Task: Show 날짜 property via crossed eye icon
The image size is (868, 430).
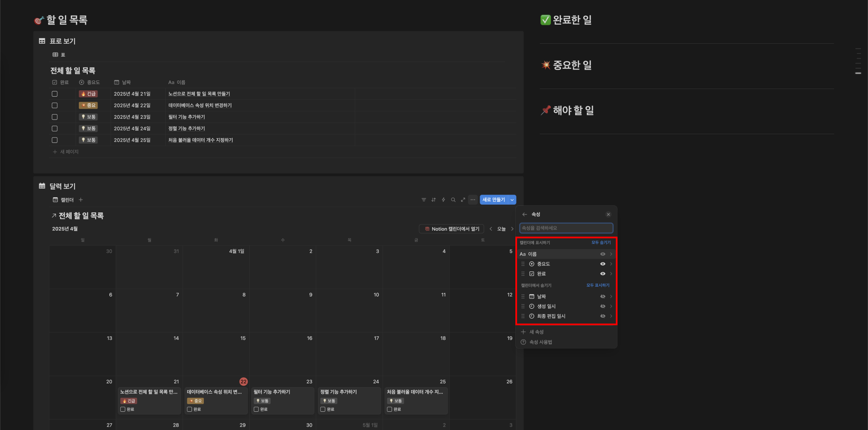Action: click(603, 296)
